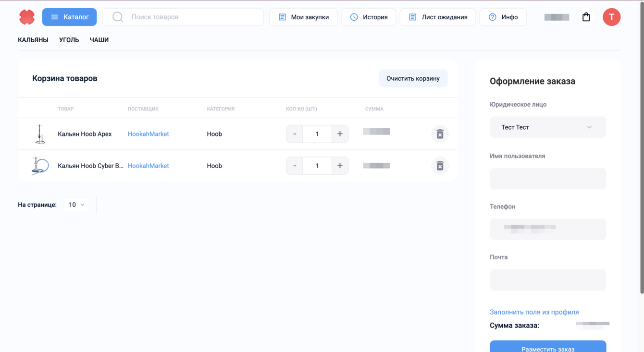The height and width of the screenshot is (352, 644).
Task: Click the search magnifier icon
Action: 118,17
